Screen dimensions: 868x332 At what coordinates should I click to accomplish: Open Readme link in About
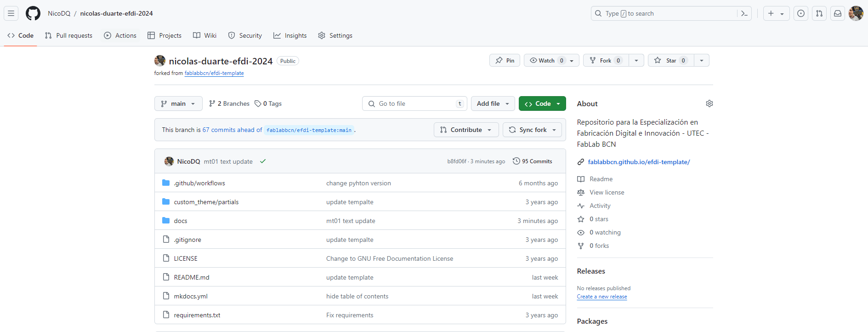tap(601, 179)
